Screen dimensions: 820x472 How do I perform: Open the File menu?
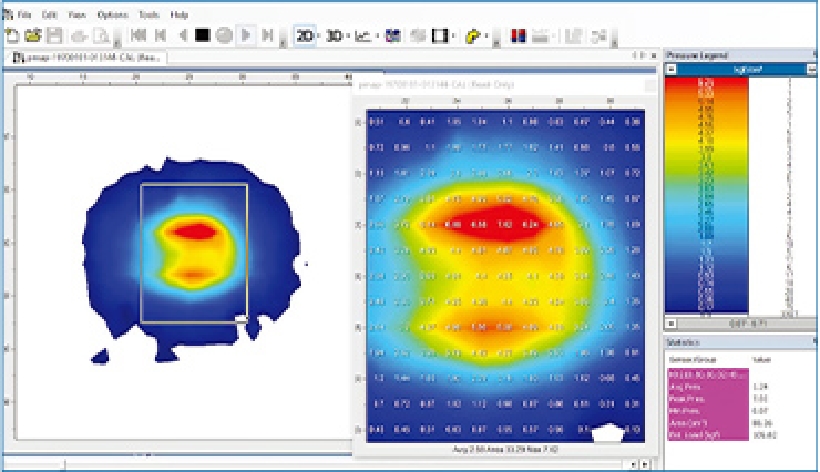24,16
